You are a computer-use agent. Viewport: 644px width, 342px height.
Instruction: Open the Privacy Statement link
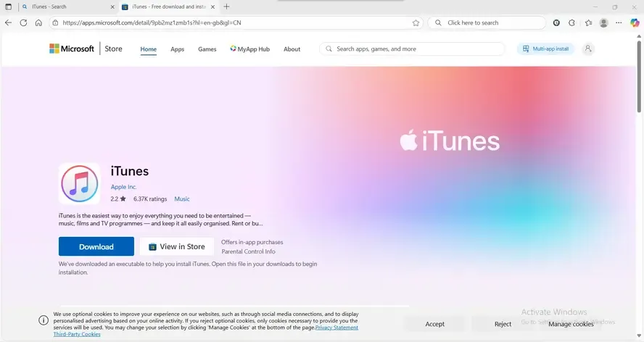pyautogui.click(x=337, y=328)
